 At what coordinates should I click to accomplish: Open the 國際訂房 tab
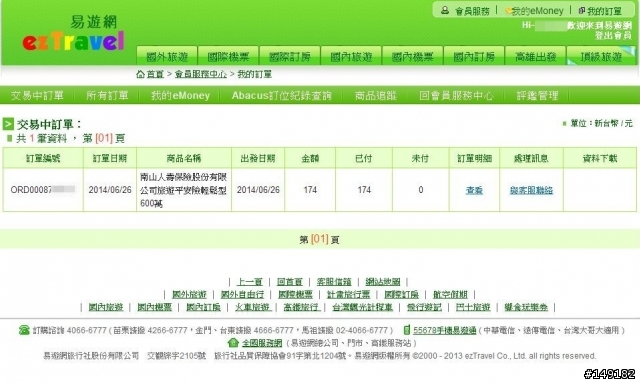tap(290, 56)
